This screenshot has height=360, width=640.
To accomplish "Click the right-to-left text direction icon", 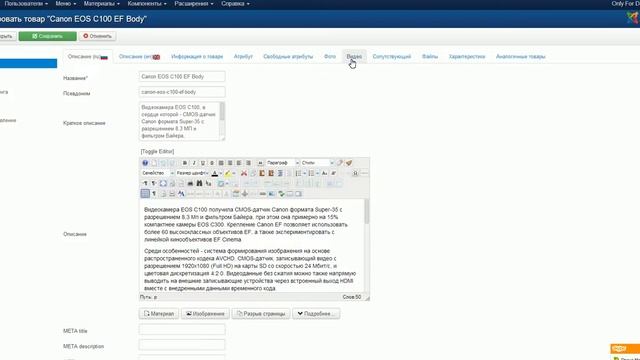I will [153, 183].
